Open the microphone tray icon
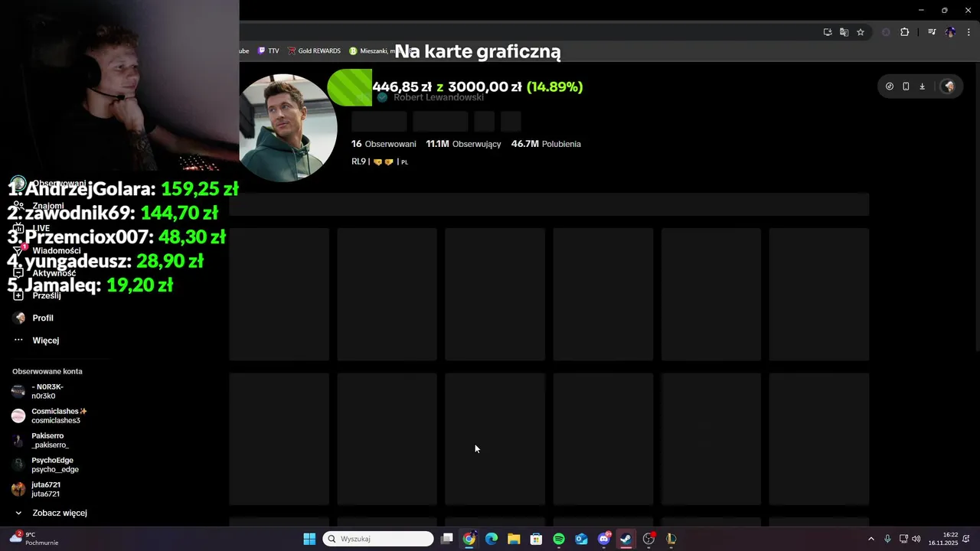Viewport: 980px width, 551px height. click(x=887, y=539)
